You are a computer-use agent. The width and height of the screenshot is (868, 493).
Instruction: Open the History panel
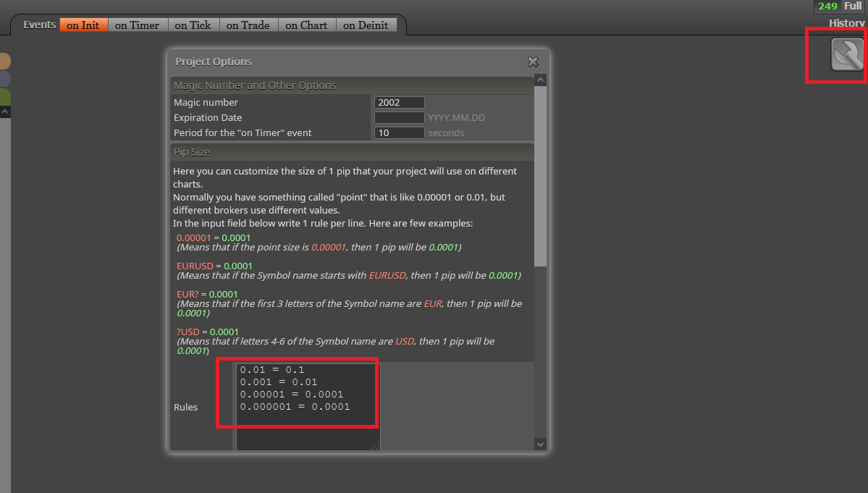point(846,22)
